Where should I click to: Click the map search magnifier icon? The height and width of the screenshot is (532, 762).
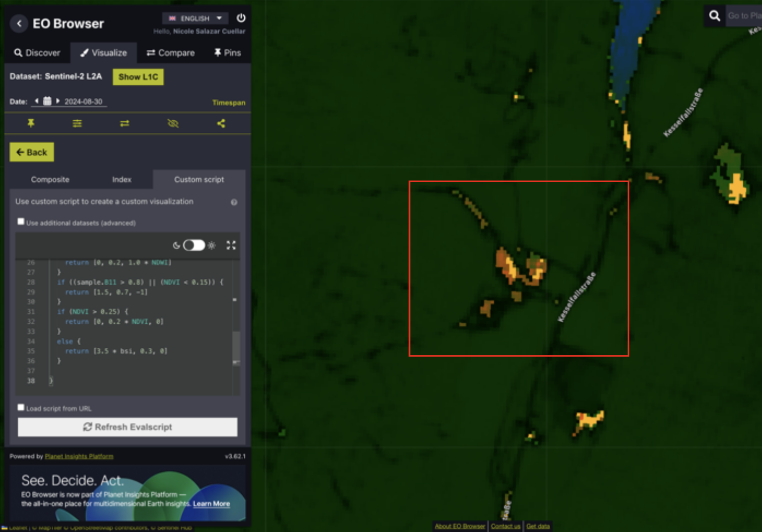coord(715,16)
